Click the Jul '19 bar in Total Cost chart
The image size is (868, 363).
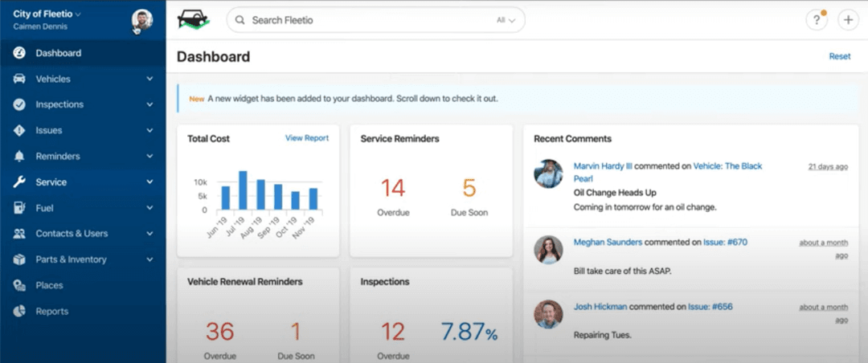point(243,190)
